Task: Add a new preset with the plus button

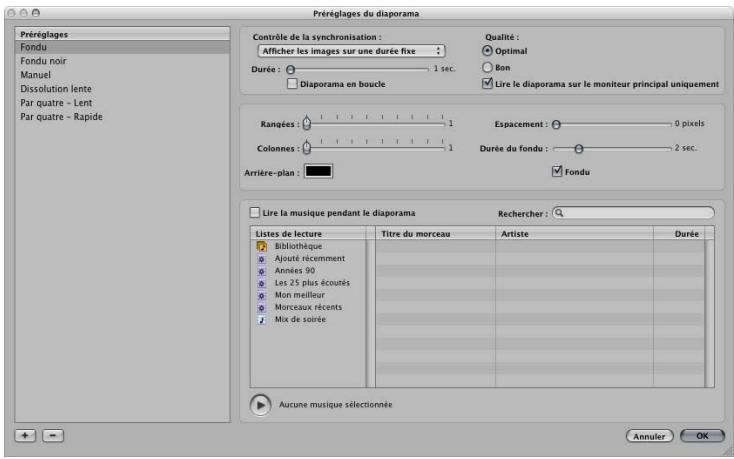Action: 25,436
